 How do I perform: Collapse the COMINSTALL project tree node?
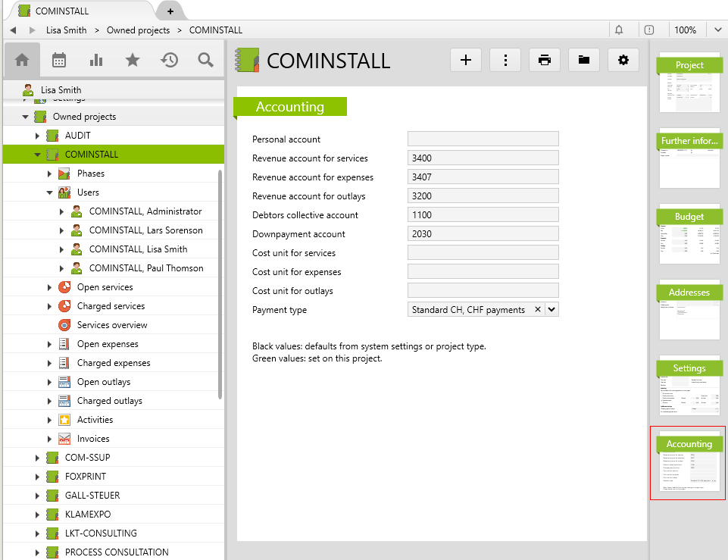(37, 155)
